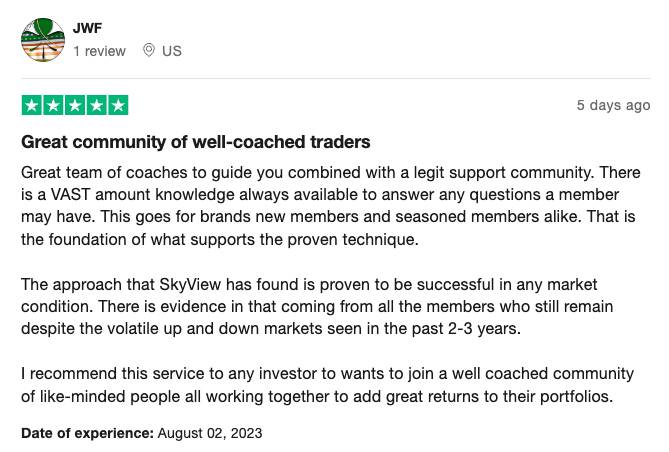Click paragraph beginning "The approach that SkyView"
The height and width of the screenshot is (452, 669).
coord(317,306)
